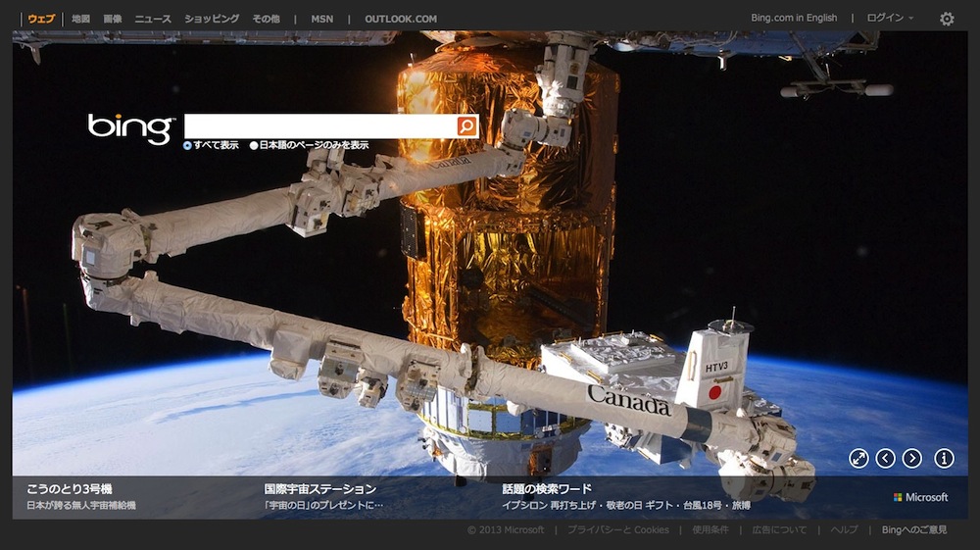Switch to the 画像 tab
Image resolution: width=980 pixels, height=550 pixels.
click(x=113, y=19)
